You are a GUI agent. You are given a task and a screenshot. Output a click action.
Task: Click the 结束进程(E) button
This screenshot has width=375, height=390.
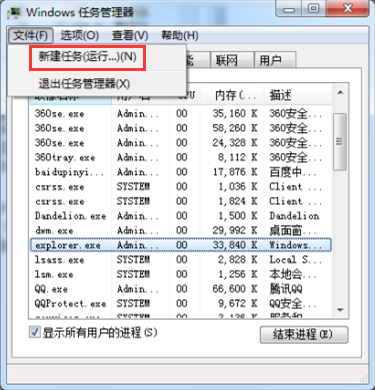pyautogui.click(x=304, y=334)
